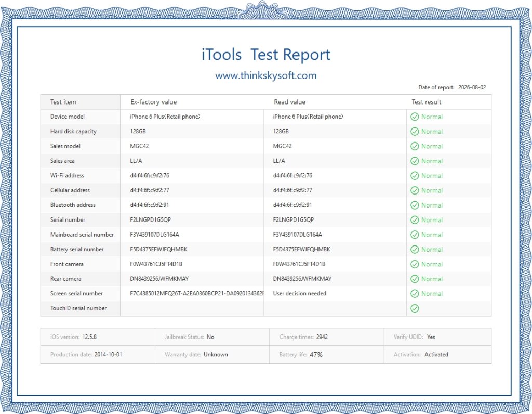532x414 pixels.
Task: Select the report date 2026-08-02
Action: click(x=472, y=87)
